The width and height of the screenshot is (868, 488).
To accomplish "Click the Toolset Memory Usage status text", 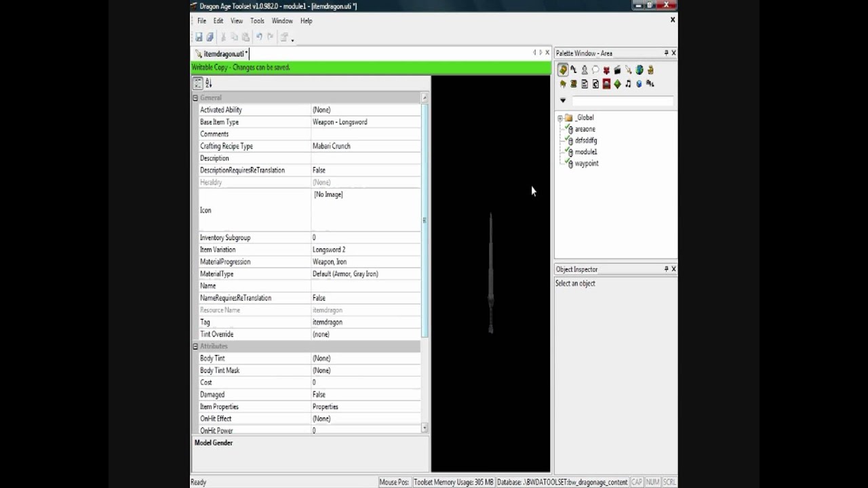I will (x=454, y=483).
